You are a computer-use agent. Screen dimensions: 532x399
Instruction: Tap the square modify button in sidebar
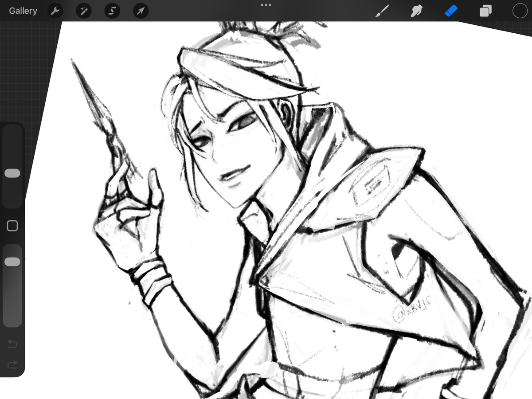pos(12,226)
